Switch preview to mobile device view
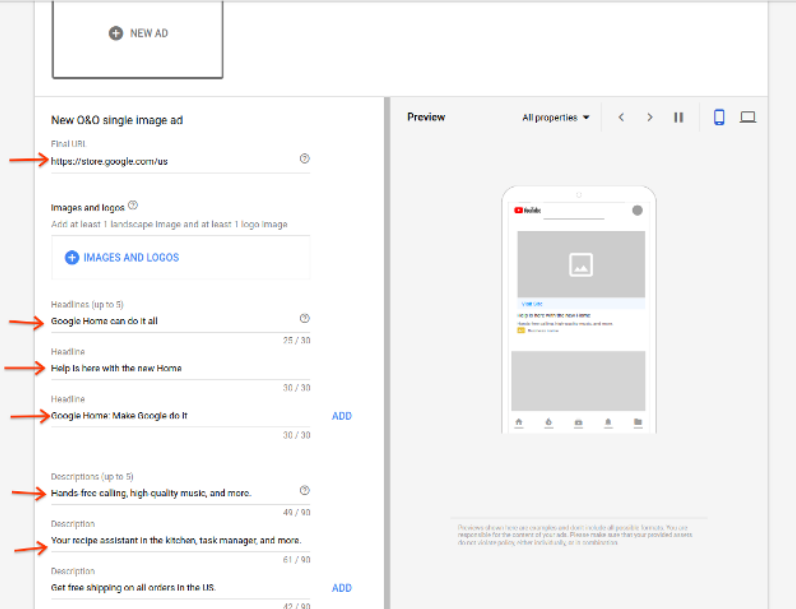This screenshot has height=609, width=796. [x=718, y=118]
